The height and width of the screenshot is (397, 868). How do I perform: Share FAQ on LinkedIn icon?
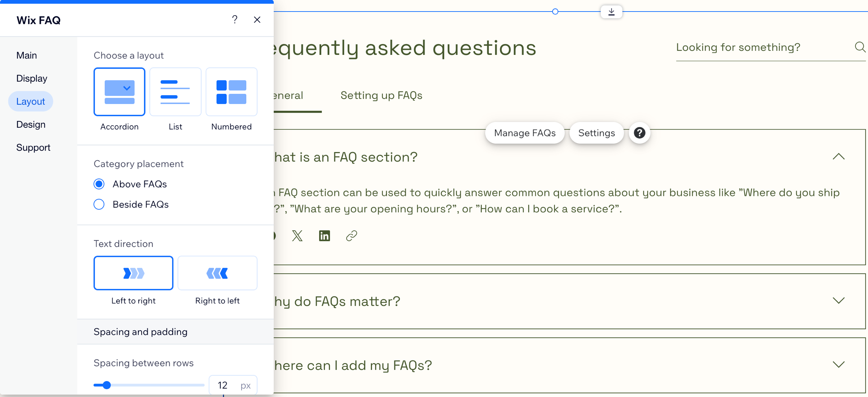pos(324,236)
